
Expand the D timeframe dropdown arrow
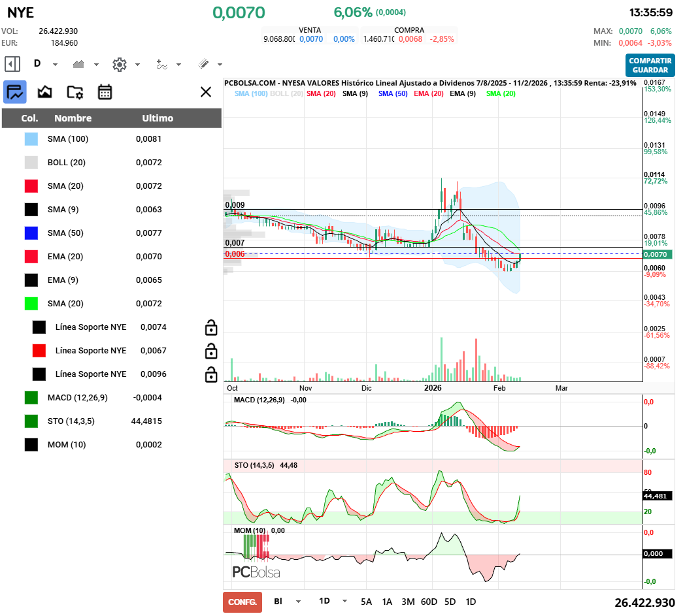click(55, 65)
